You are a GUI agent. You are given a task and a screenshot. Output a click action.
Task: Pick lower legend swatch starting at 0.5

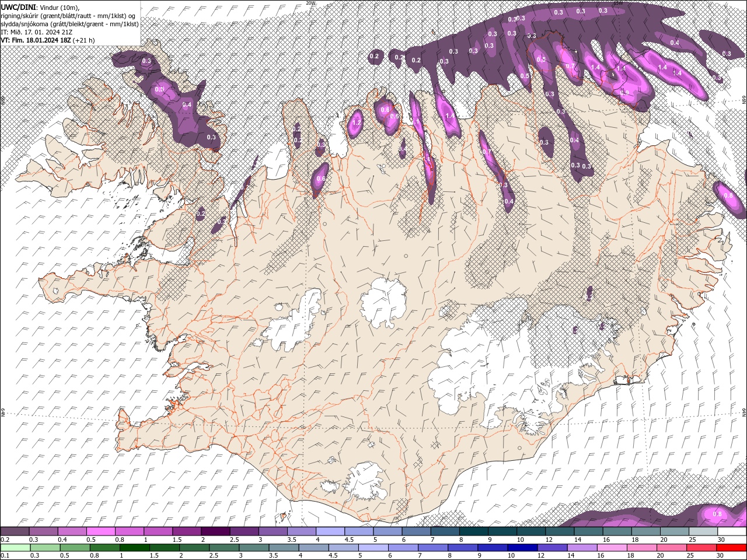coord(75,547)
